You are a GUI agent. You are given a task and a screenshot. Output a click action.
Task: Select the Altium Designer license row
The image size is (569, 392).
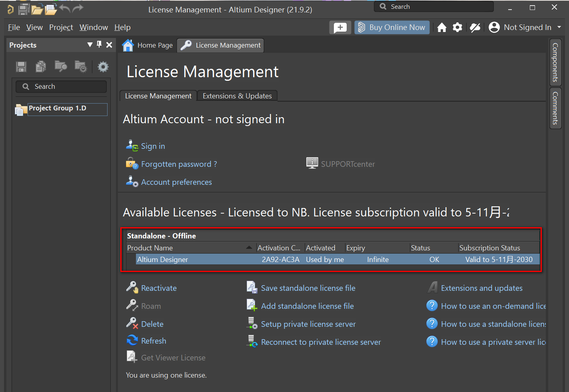pyautogui.click(x=337, y=259)
